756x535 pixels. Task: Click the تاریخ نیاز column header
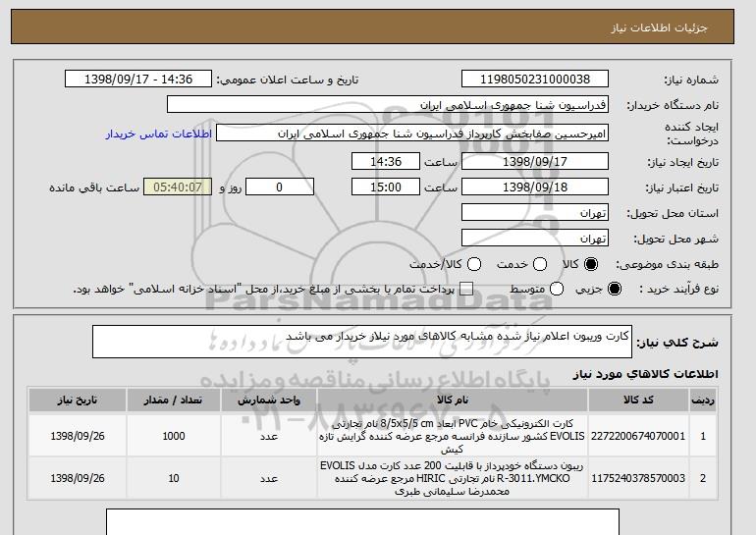pyautogui.click(x=78, y=401)
